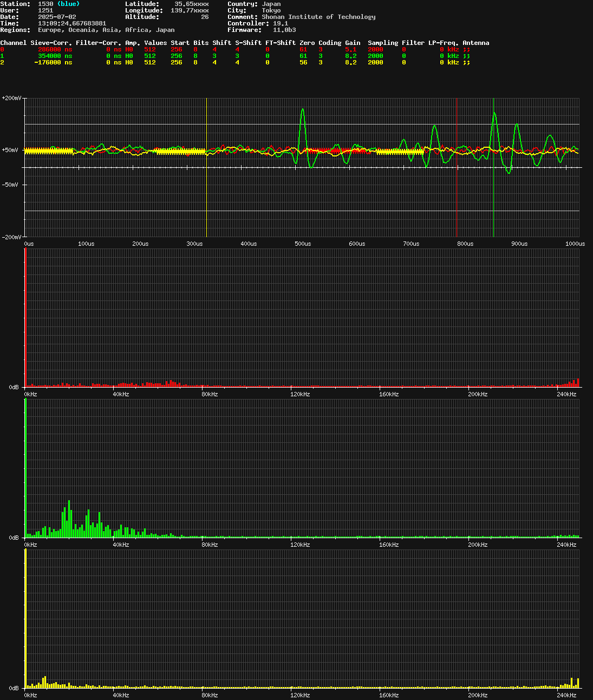Screen dimensions: 593x700
Task: Click the +200mV axis label
Action: coord(11,98)
